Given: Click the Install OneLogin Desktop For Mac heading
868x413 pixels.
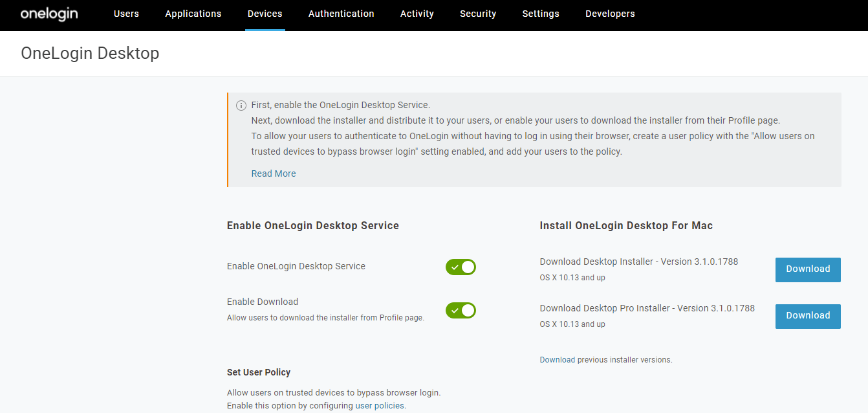Looking at the screenshot, I should pyautogui.click(x=625, y=225).
